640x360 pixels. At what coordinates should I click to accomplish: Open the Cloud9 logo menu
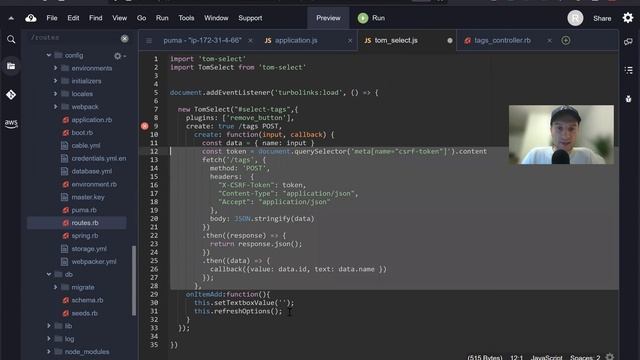pyautogui.click(x=31, y=18)
